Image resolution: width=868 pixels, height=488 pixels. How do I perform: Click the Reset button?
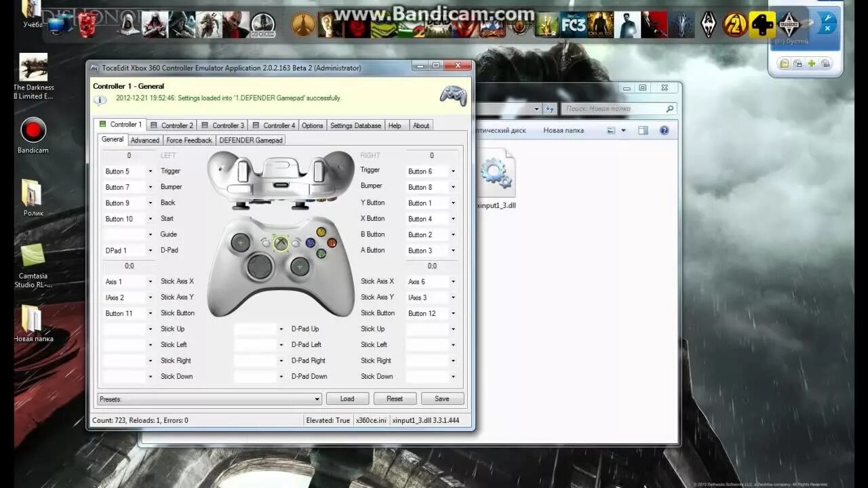click(x=395, y=399)
